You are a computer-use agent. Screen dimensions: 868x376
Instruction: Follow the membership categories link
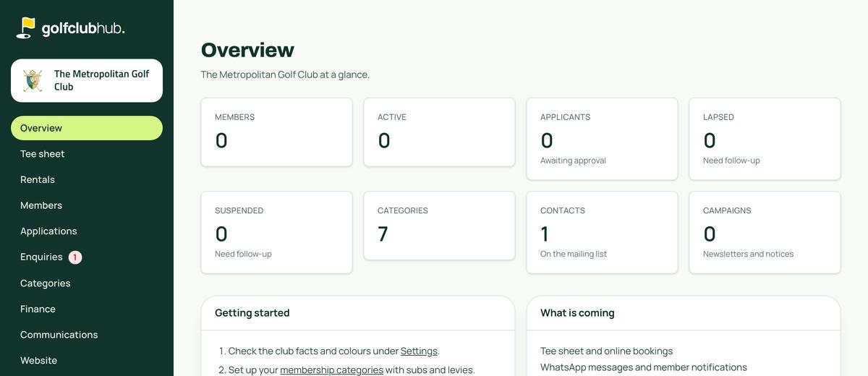(331, 369)
